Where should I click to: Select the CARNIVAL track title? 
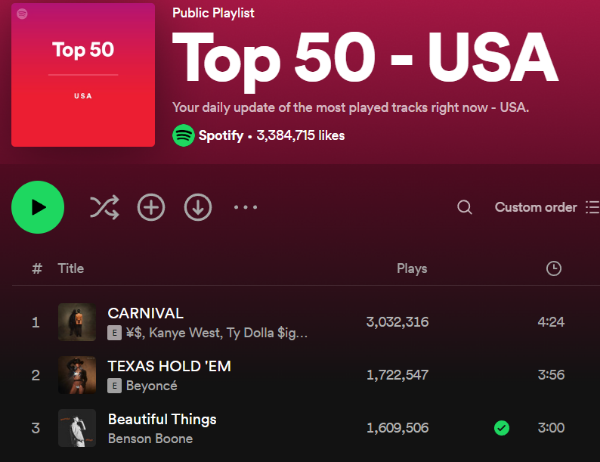[x=145, y=313]
